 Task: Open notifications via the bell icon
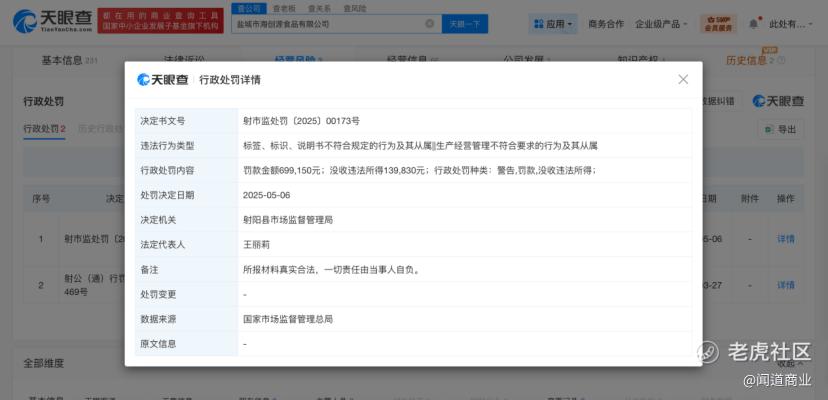[x=754, y=24]
